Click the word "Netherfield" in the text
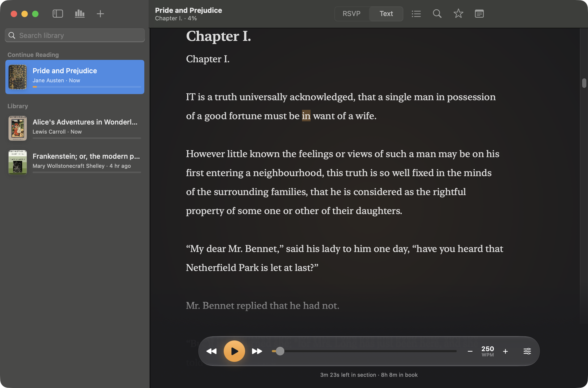This screenshot has height=388, width=588. pos(211,267)
